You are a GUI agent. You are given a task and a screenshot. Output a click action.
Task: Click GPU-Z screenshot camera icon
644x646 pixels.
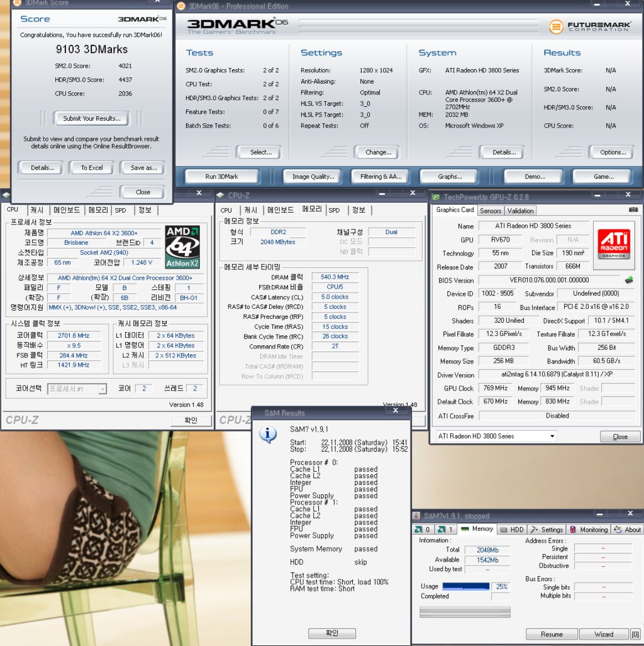coord(633,209)
